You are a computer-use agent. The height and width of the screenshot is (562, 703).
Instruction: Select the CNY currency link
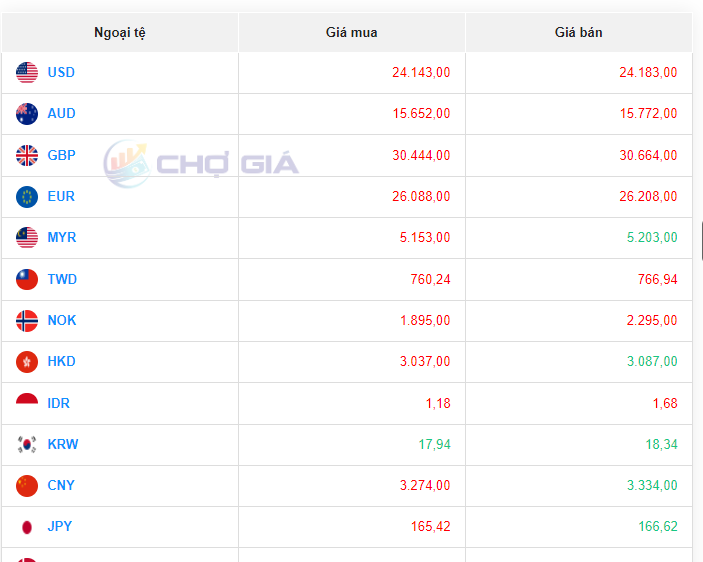(61, 485)
